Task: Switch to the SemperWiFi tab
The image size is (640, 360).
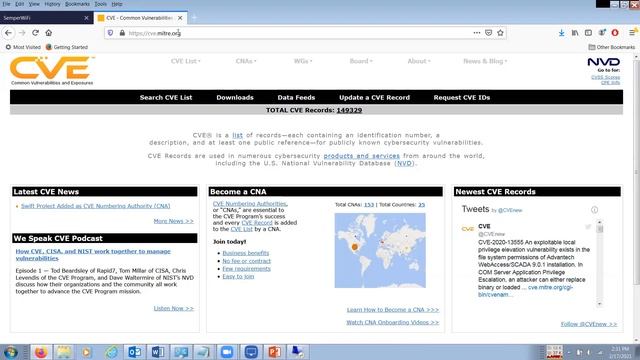Action: coord(46,18)
